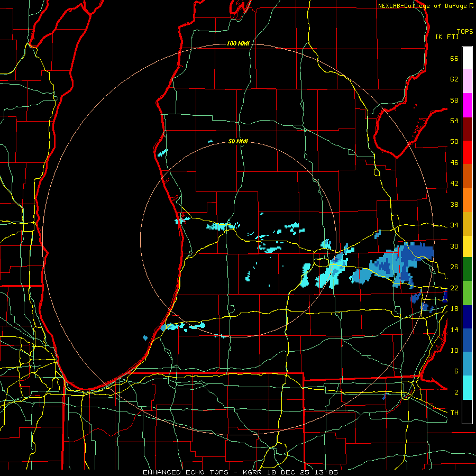Image resolution: width=476 pixels, height=476 pixels.
Task: Click the legend value 66
Action: pyautogui.click(x=454, y=59)
